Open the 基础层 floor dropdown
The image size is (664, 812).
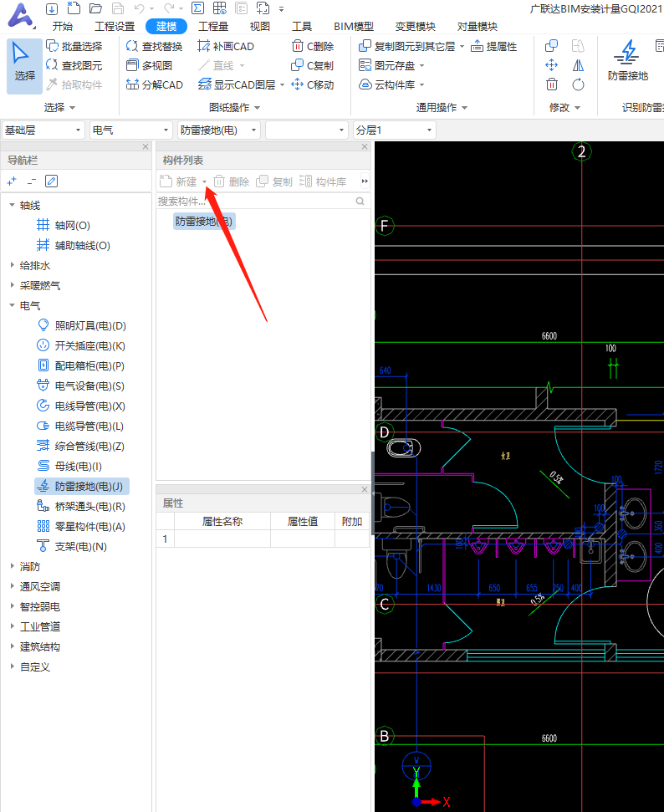click(x=43, y=130)
